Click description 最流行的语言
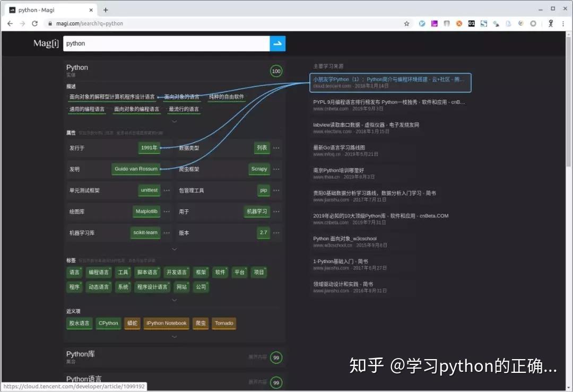The image size is (573, 392). tap(184, 109)
